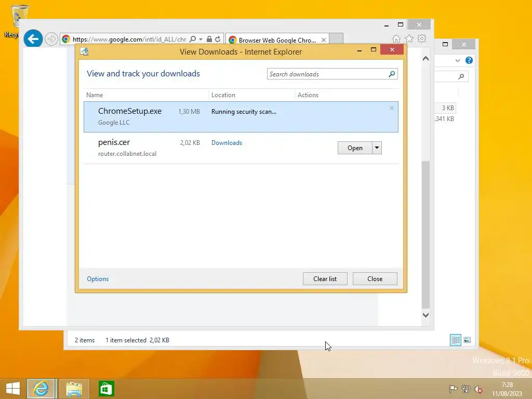Close the Browser Web Google Chrome tab
532x399 pixels.
(323, 40)
